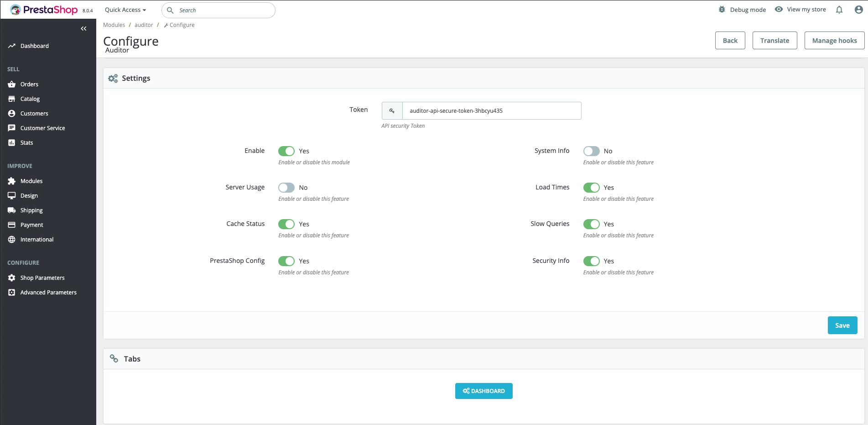Click into the Token input field
The height and width of the screenshot is (425, 868).
491,111
